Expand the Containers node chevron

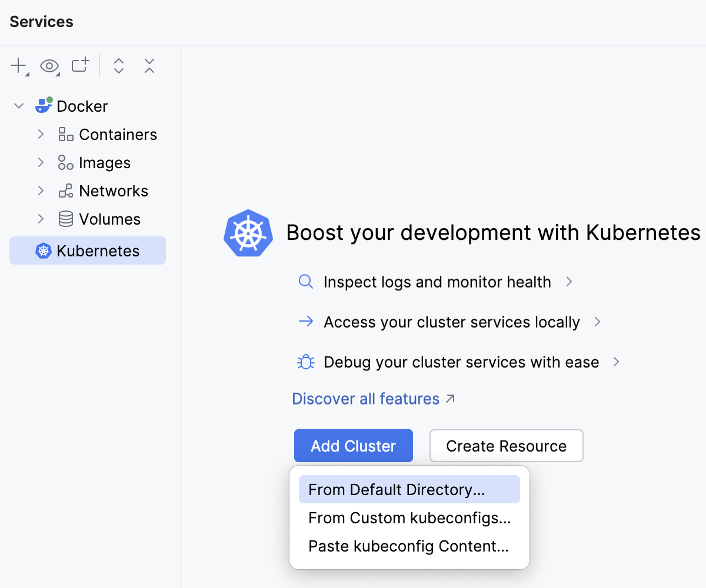41,134
